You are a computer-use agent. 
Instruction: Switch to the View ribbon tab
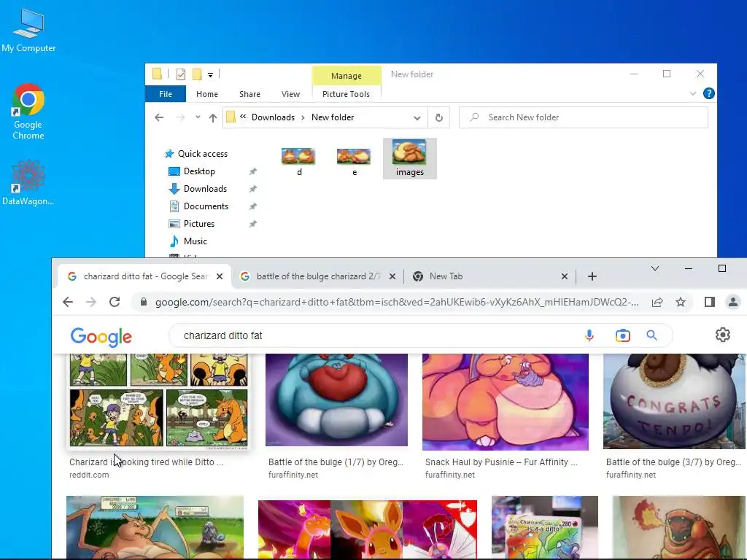click(x=290, y=94)
